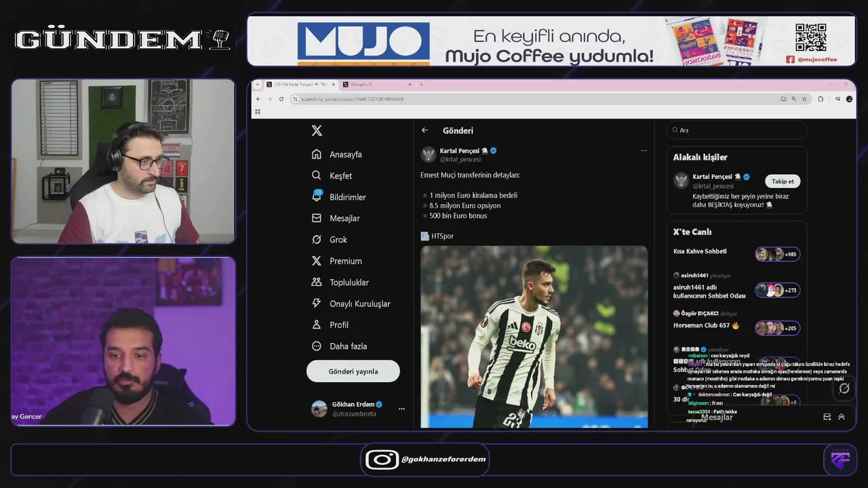Open browser extensions puzzle icon
This screenshot has width=868, height=488.
coord(821,99)
